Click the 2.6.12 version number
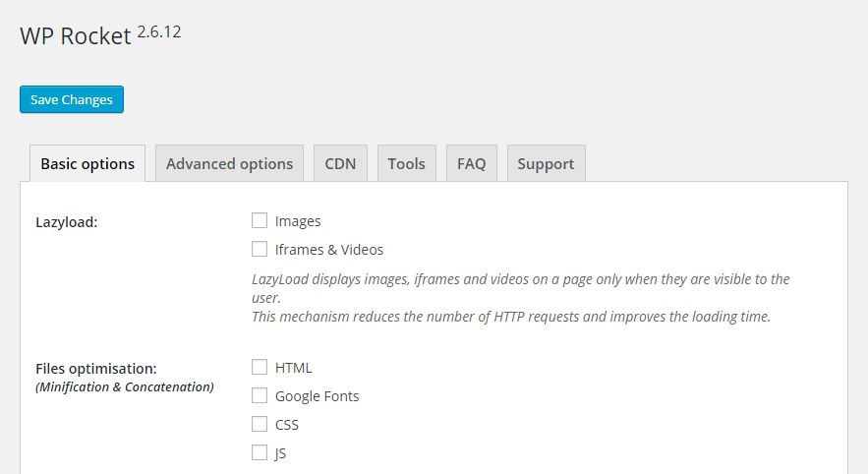This screenshot has width=868, height=474. [159, 32]
